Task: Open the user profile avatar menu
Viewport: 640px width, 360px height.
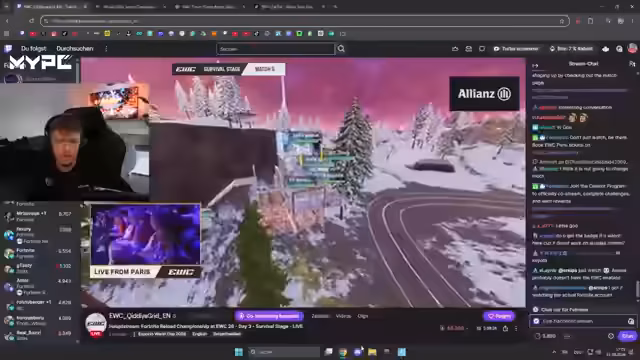Action: [x=632, y=49]
